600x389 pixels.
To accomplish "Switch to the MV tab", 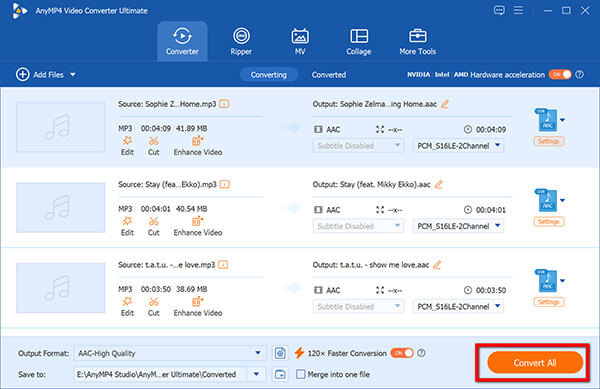I will pos(300,41).
